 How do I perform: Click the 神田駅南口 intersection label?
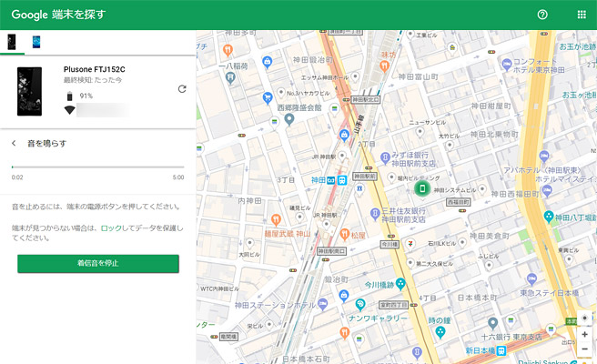coord(332,251)
